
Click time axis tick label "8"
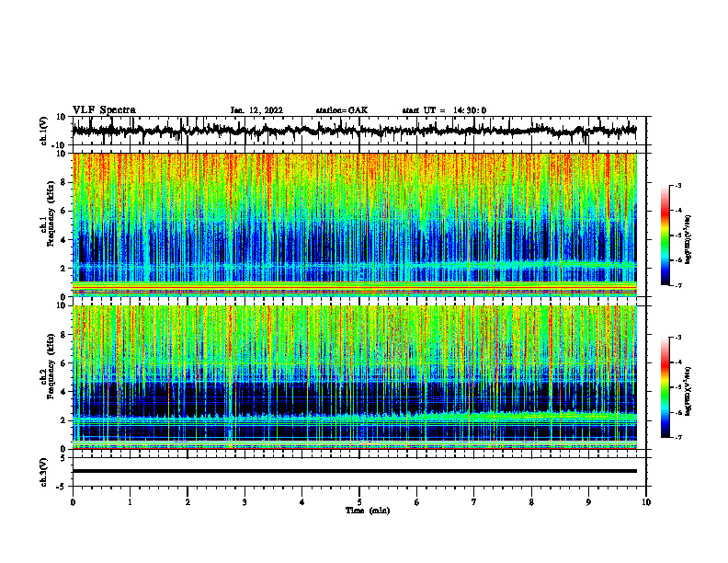(531, 502)
